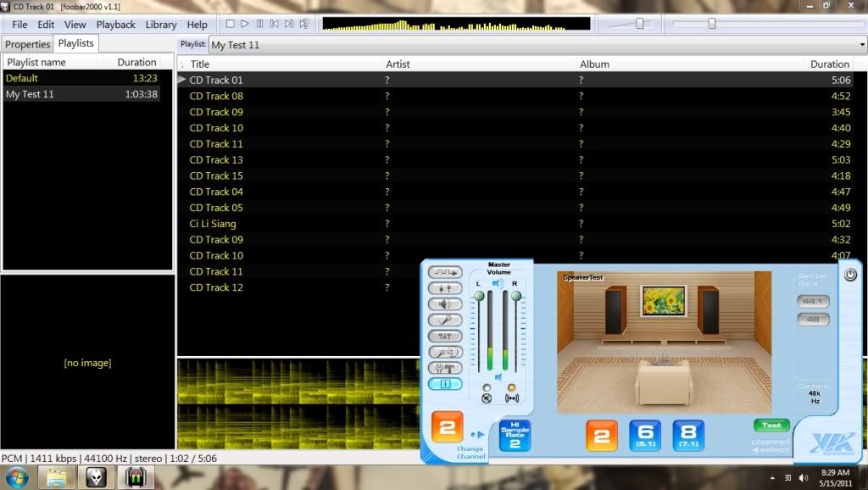Sort tracks by the track list Duration header
Viewport: 868px width, 490px height.
828,64
